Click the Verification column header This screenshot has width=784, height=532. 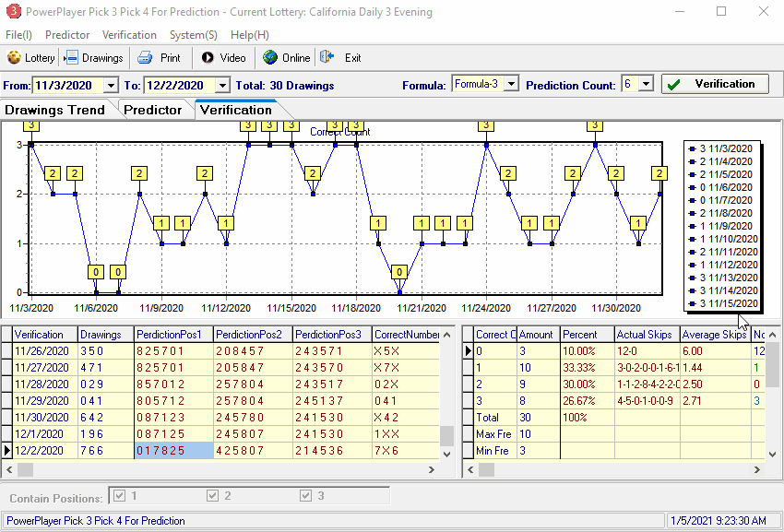point(45,335)
